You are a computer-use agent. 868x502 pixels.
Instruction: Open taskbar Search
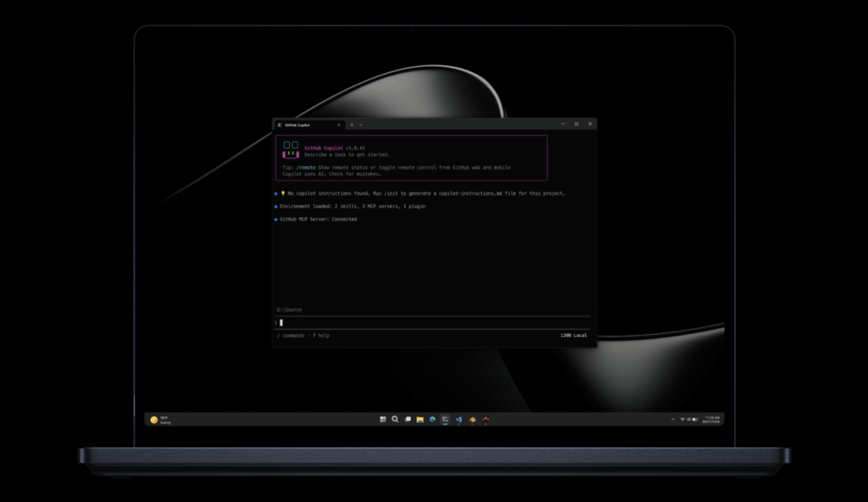click(x=395, y=419)
